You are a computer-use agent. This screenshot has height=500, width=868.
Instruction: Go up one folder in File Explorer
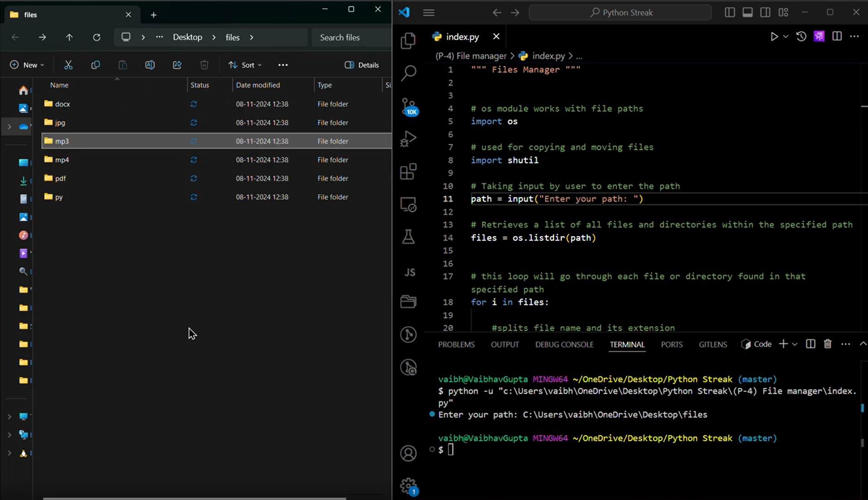[x=69, y=37]
